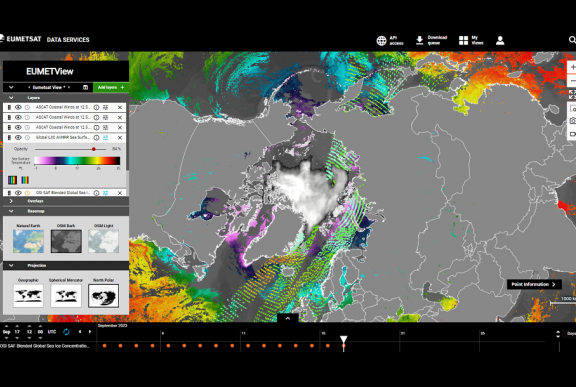The height and width of the screenshot is (387, 576).
Task: Open Point information panel
Action: (x=534, y=284)
